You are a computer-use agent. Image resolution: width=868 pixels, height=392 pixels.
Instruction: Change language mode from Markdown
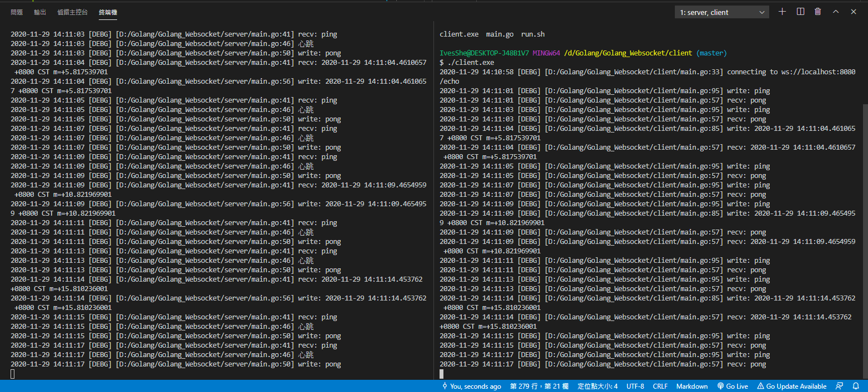tap(692, 386)
